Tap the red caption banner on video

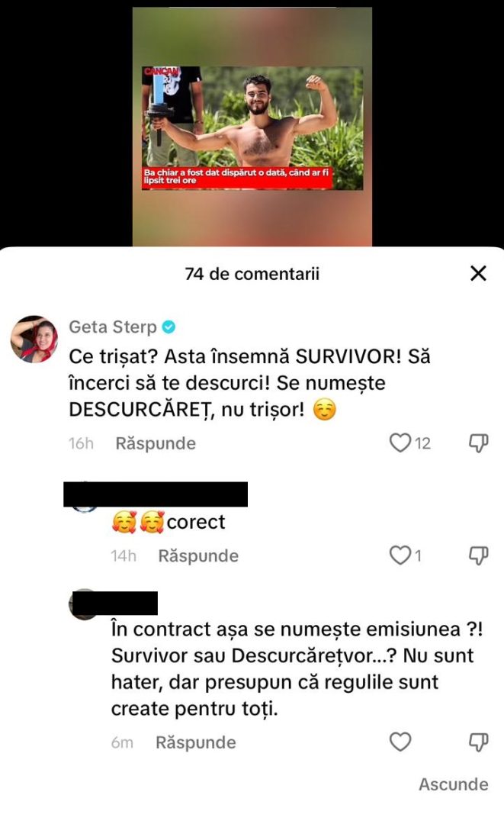click(237, 176)
